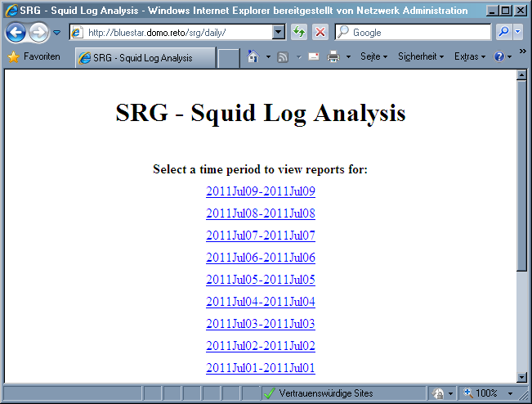The width and height of the screenshot is (532, 404).
Task: Click the browser Forward arrow button
Action: (38, 33)
